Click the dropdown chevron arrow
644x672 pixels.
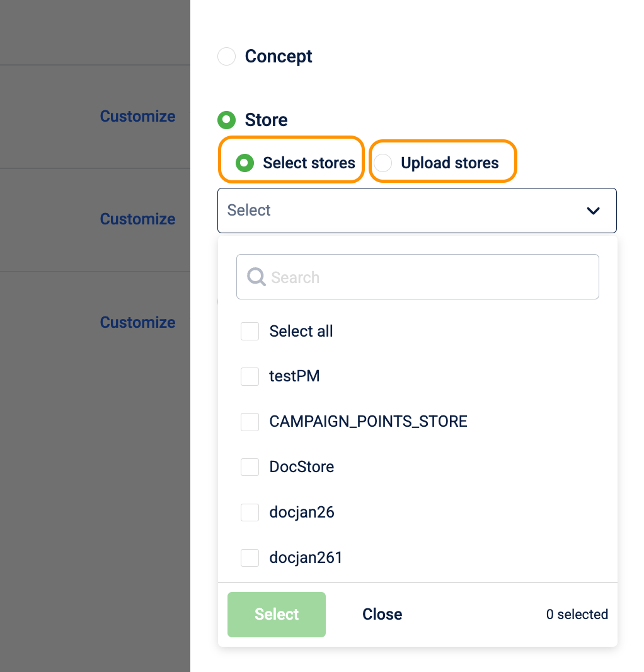593,211
